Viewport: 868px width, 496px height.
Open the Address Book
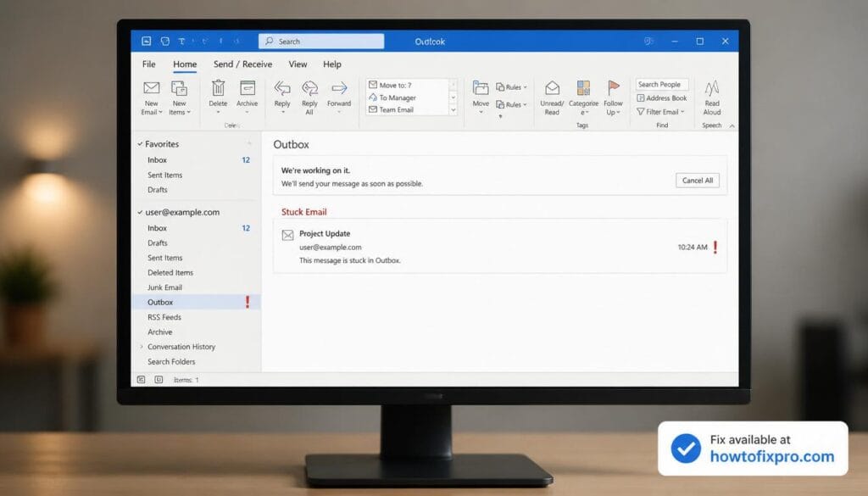click(662, 98)
